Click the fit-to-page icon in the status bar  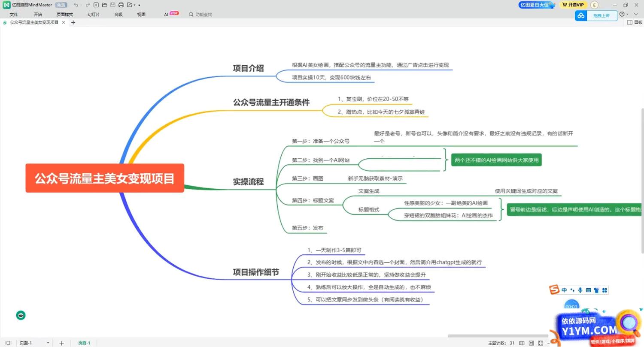tap(531, 343)
